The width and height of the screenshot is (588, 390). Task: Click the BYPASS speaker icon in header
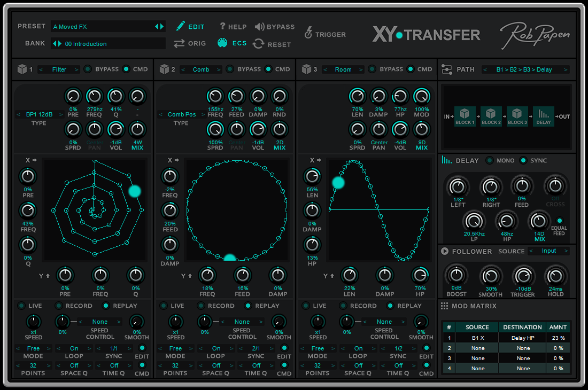[x=259, y=27]
